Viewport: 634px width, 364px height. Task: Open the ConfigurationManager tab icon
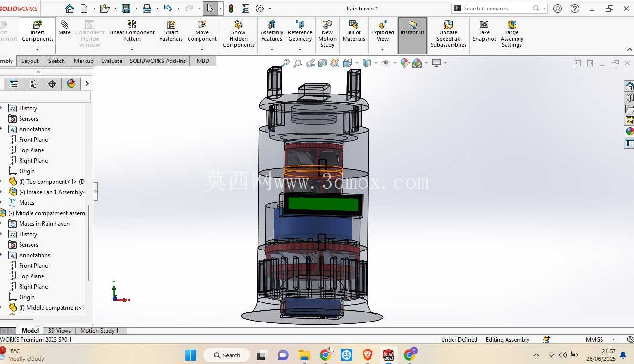click(x=33, y=84)
